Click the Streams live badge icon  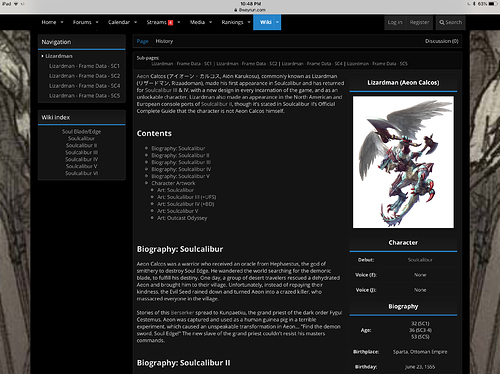click(x=170, y=23)
